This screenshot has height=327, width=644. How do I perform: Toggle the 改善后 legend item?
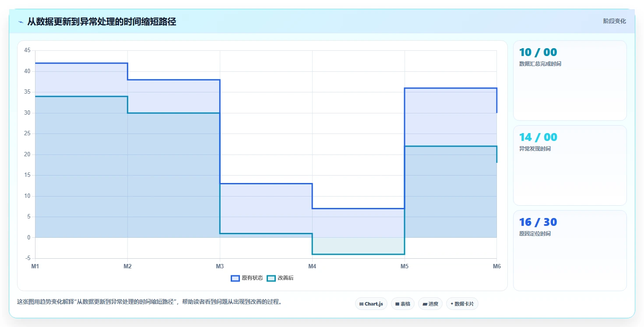[x=280, y=278]
